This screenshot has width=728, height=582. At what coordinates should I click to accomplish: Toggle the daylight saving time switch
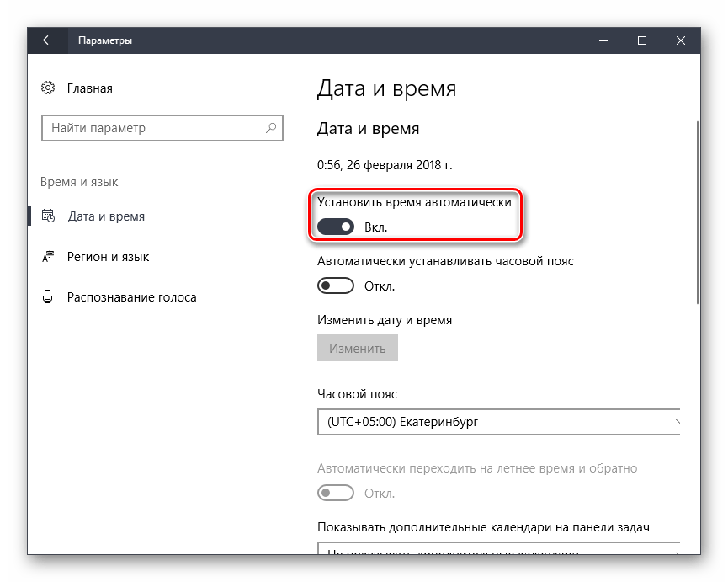pos(336,493)
